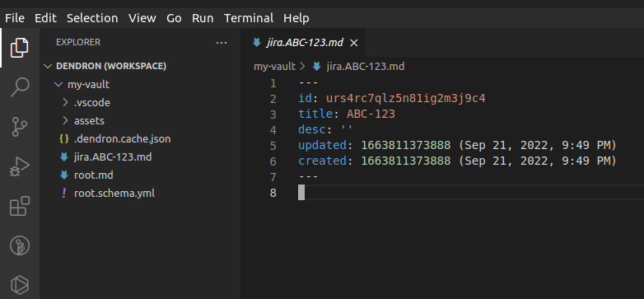Open the Selection menu
This screenshot has height=299, width=644.
pyautogui.click(x=92, y=18)
